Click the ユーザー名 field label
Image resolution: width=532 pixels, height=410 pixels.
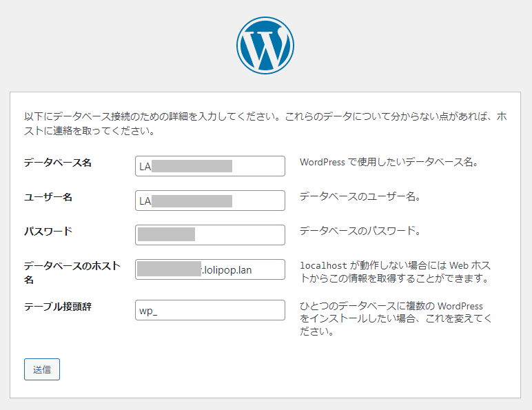pyautogui.click(x=48, y=197)
